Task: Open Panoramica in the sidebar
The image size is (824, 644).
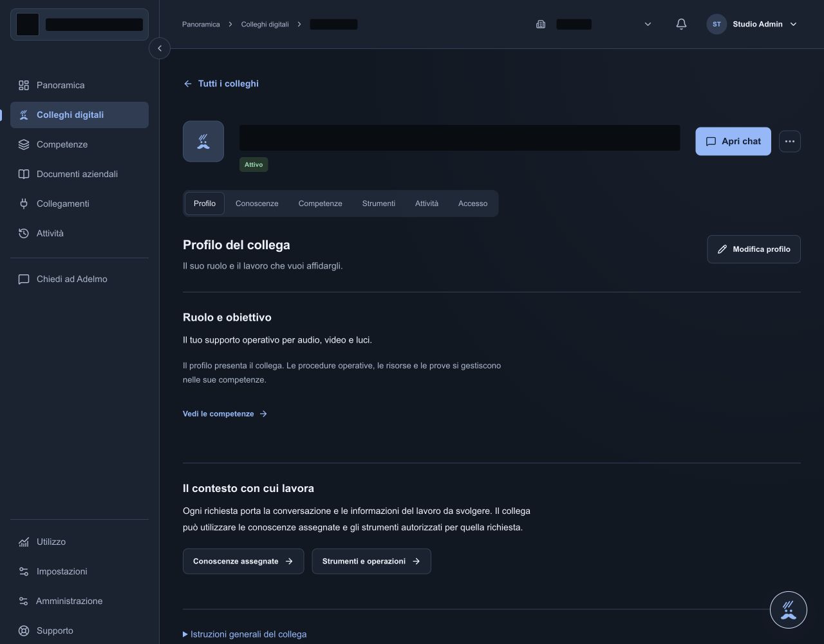Action: pos(79,85)
